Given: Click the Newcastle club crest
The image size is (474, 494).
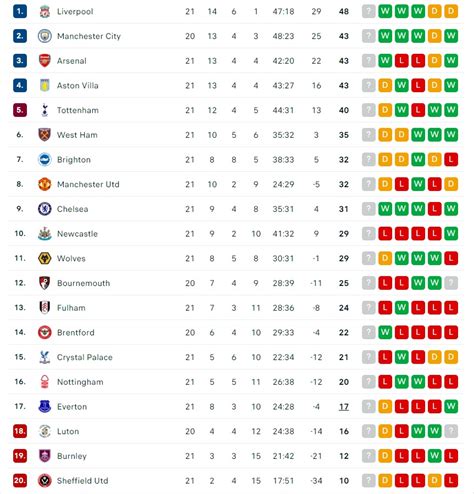Looking at the screenshot, I should click(45, 234).
